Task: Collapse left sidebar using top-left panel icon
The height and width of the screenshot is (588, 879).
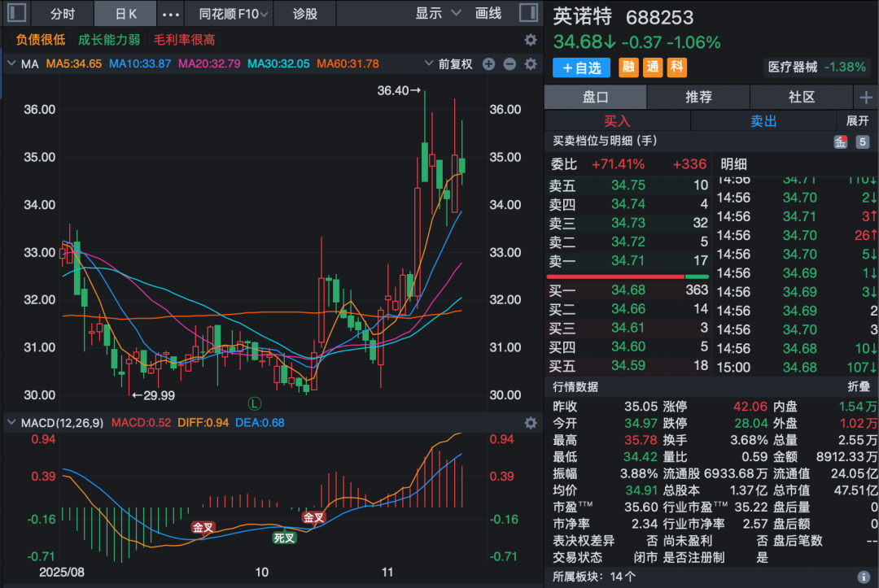Action: click(x=16, y=12)
